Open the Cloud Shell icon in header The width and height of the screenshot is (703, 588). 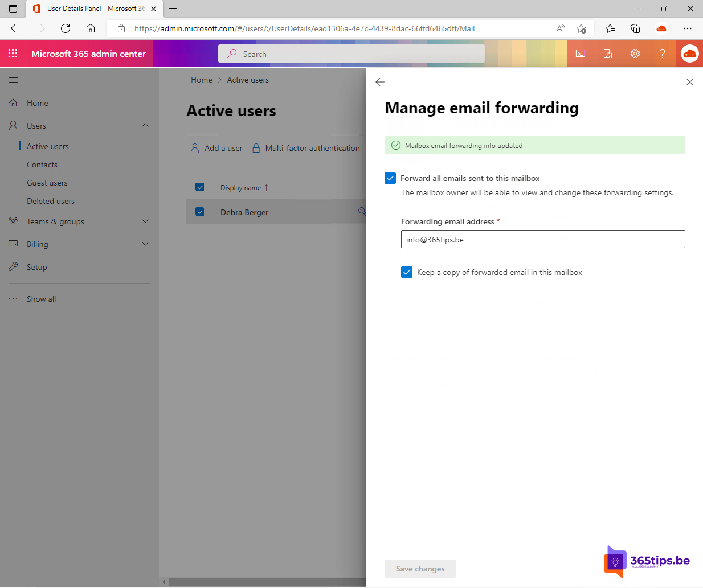click(581, 54)
